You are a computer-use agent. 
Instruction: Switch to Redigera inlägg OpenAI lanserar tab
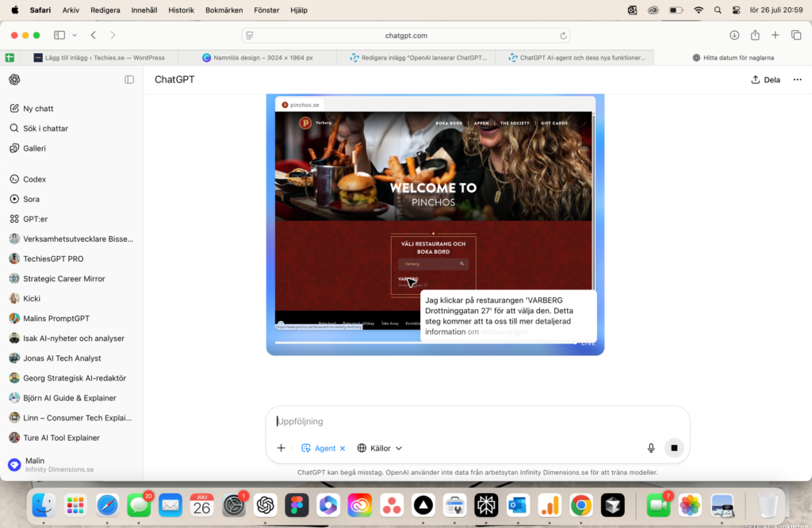point(416,57)
